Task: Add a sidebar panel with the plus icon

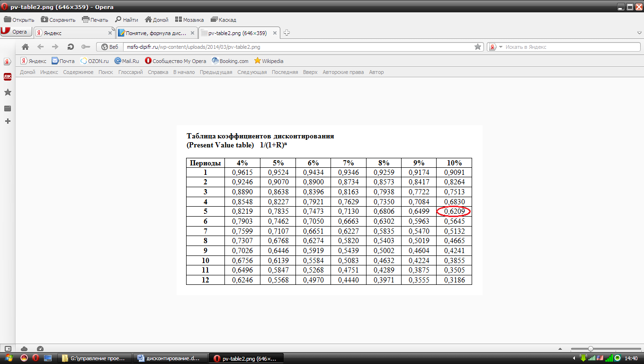Action: tap(8, 121)
